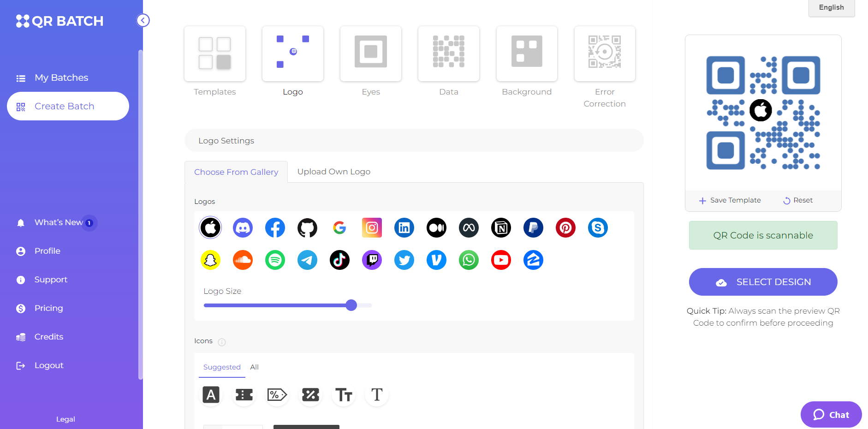
Task: Choose the double T text icon
Action: [344, 395]
